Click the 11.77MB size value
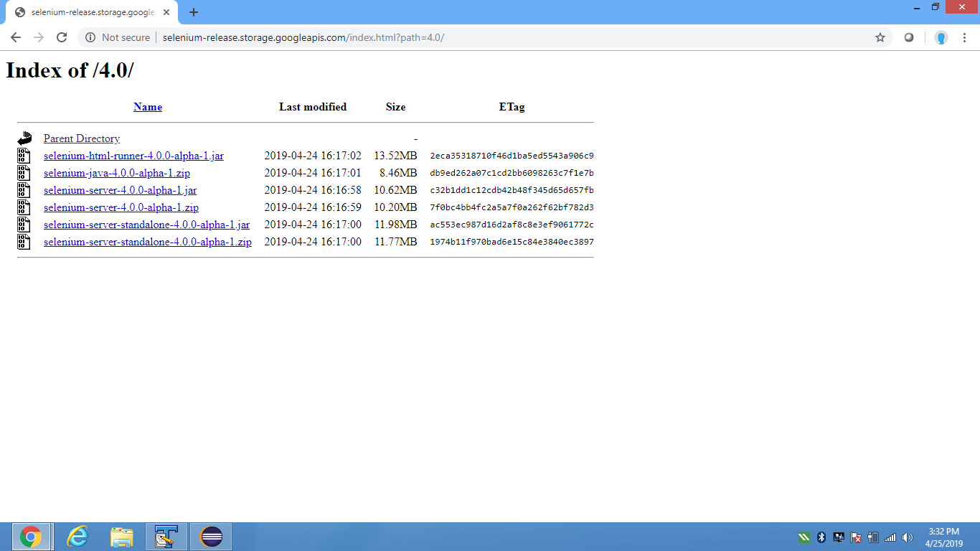The image size is (980, 551). (395, 242)
